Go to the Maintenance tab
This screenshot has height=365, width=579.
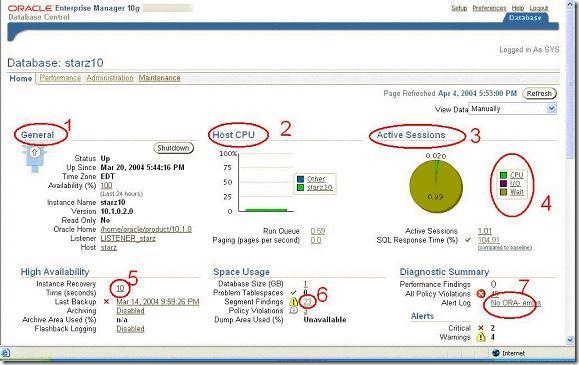tap(160, 78)
